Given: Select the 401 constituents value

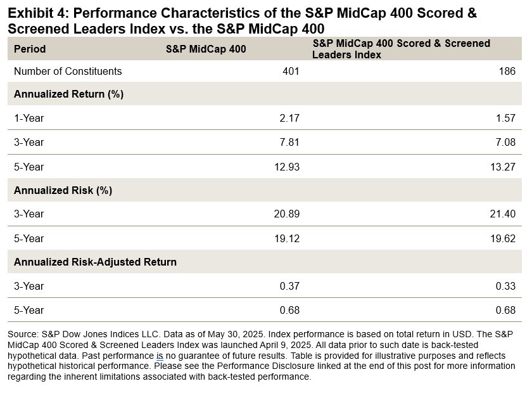Looking at the screenshot, I should 291,72.
